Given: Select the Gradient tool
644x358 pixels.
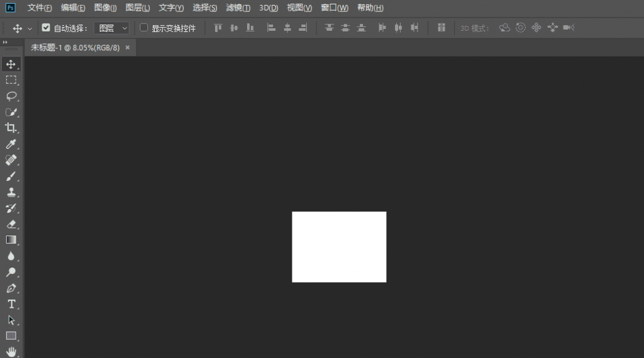Looking at the screenshot, I should coord(11,240).
